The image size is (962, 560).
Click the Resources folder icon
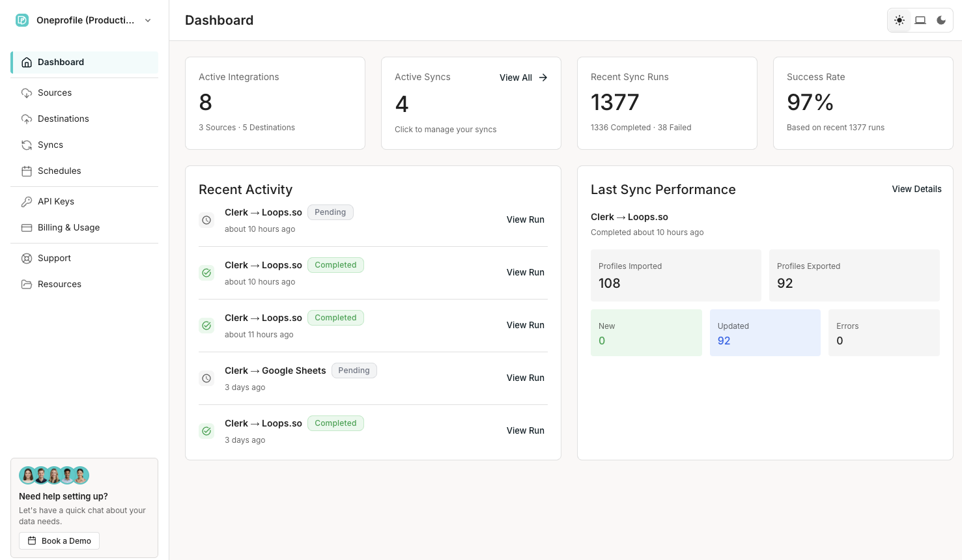[x=27, y=285]
